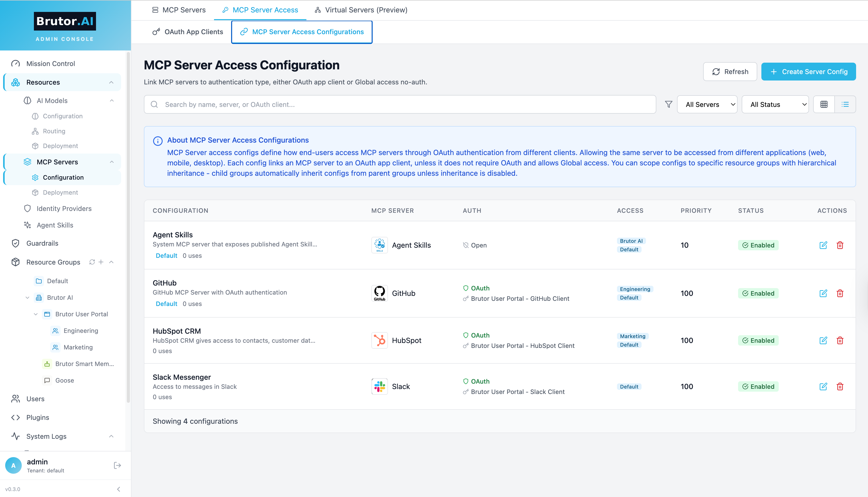868x497 pixels.
Task: Click the Create Server Config button
Action: [x=808, y=71]
